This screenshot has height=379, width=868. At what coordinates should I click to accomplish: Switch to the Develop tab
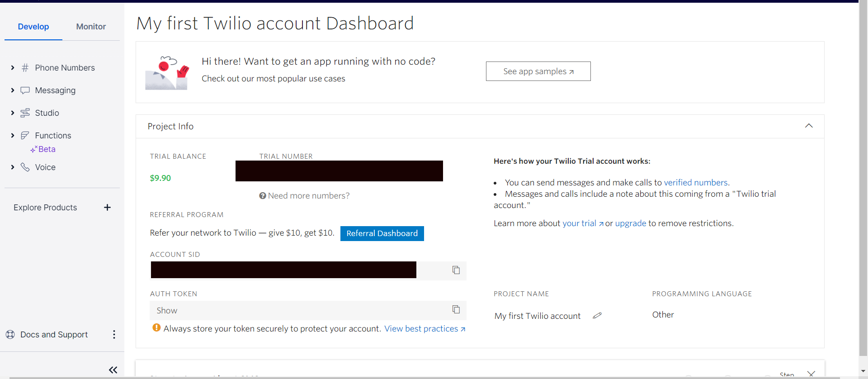[x=33, y=27]
